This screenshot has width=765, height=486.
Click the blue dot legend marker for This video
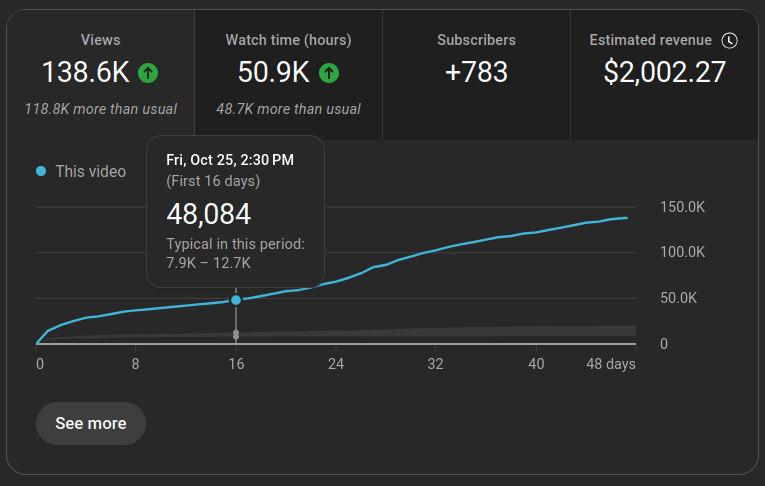41,171
